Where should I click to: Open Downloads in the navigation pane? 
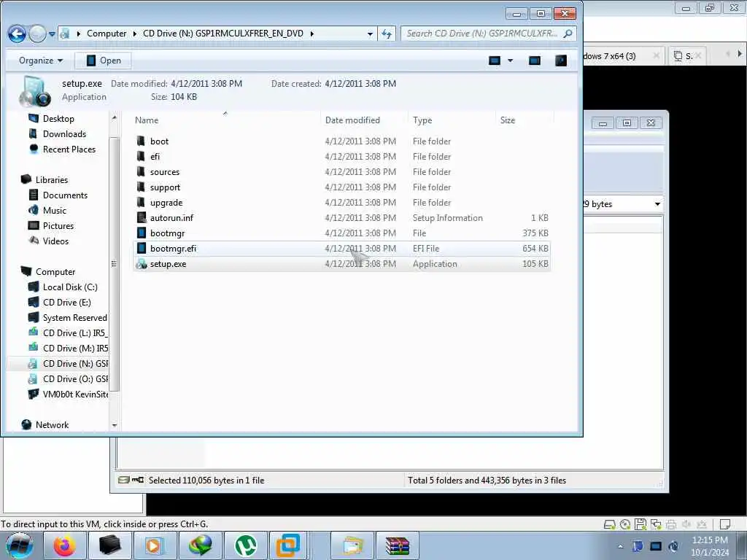[x=64, y=134]
